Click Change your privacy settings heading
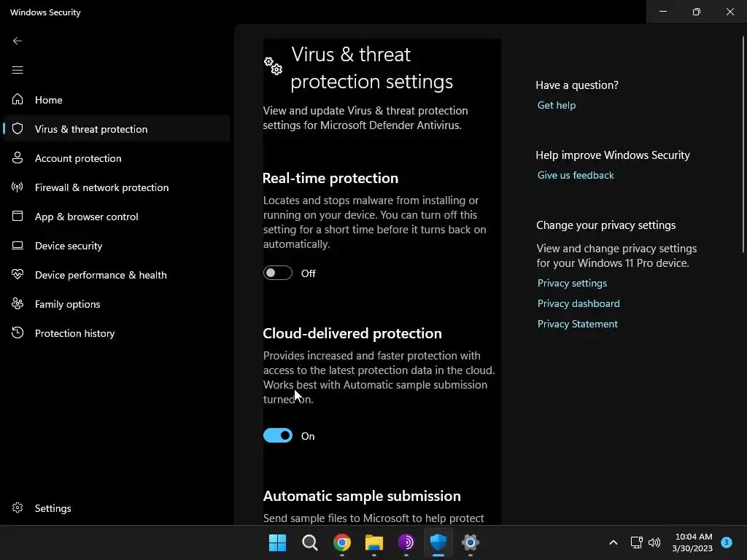 (x=605, y=225)
